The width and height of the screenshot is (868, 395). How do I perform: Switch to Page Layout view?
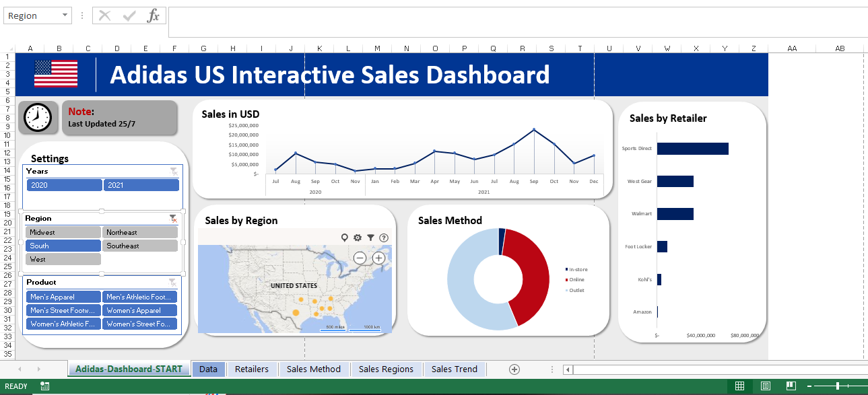tap(766, 386)
